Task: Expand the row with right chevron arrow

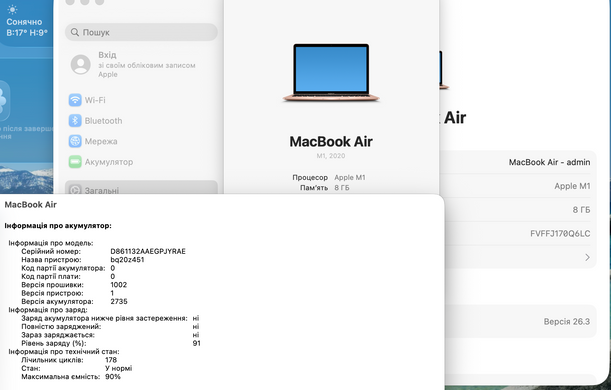Action: (587, 257)
